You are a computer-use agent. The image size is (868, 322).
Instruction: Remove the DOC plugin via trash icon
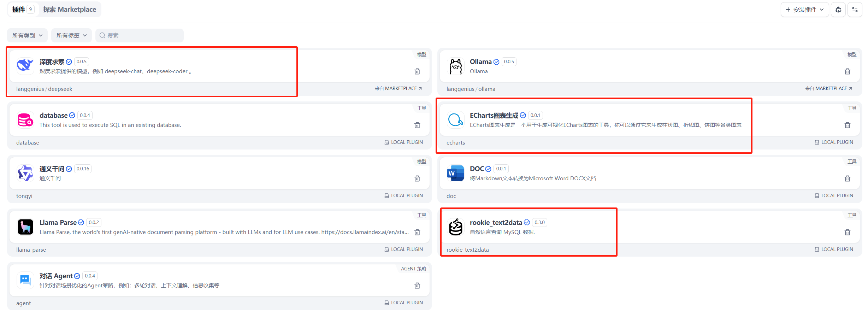(848, 178)
